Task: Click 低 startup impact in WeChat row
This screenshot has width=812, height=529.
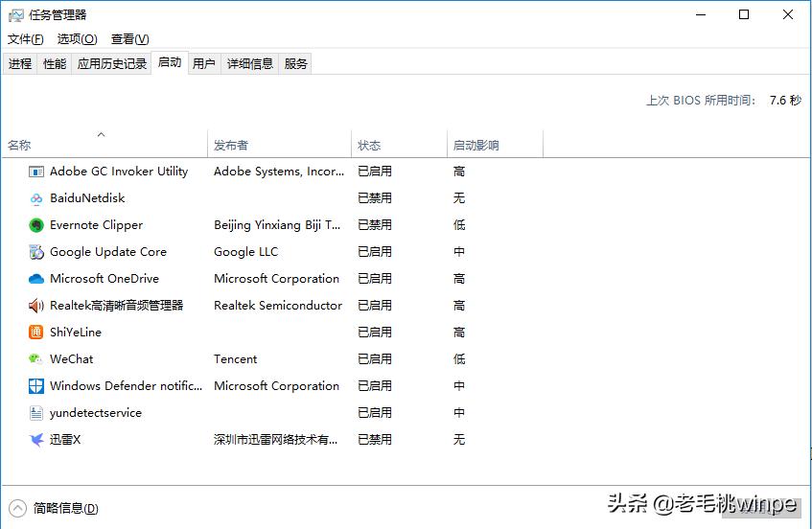Action: click(459, 359)
